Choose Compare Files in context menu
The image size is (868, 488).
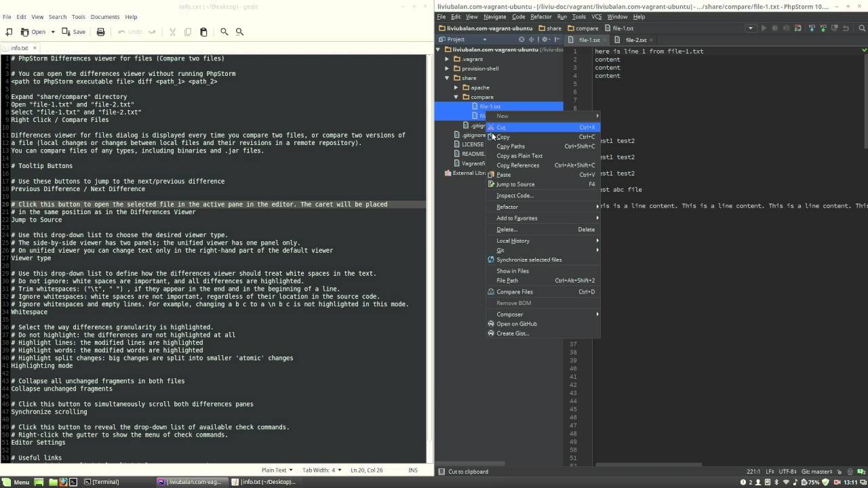click(542, 292)
